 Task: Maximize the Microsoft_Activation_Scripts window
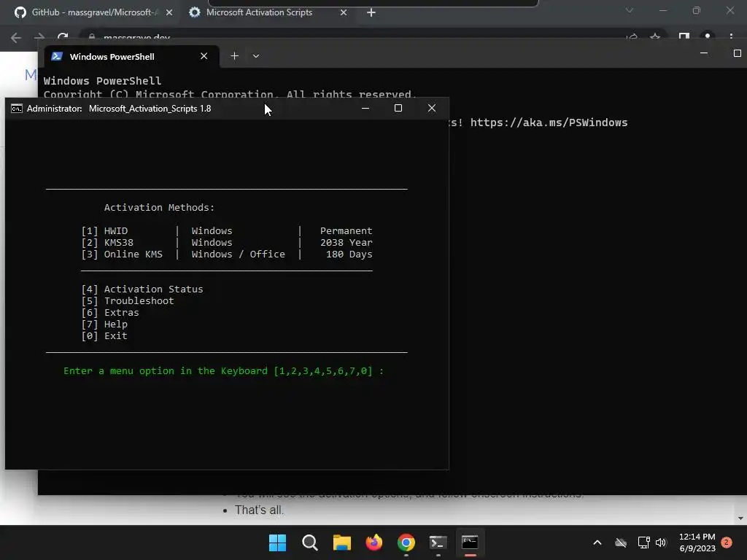tap(398, 108)
